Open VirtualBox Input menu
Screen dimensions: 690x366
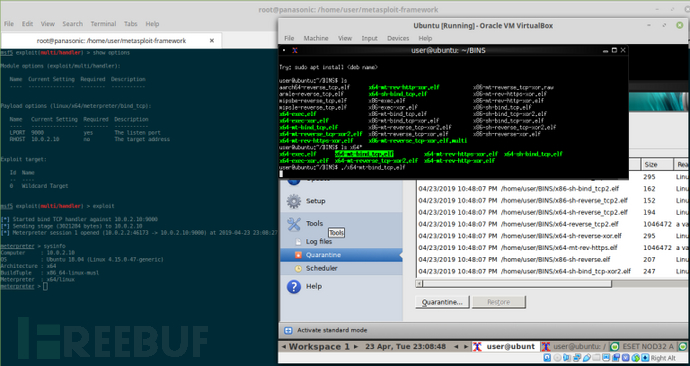(370, 38)
